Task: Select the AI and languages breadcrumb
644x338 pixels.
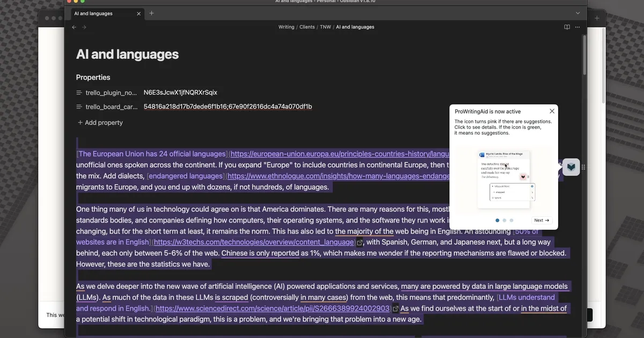Action: click(355, 27)
